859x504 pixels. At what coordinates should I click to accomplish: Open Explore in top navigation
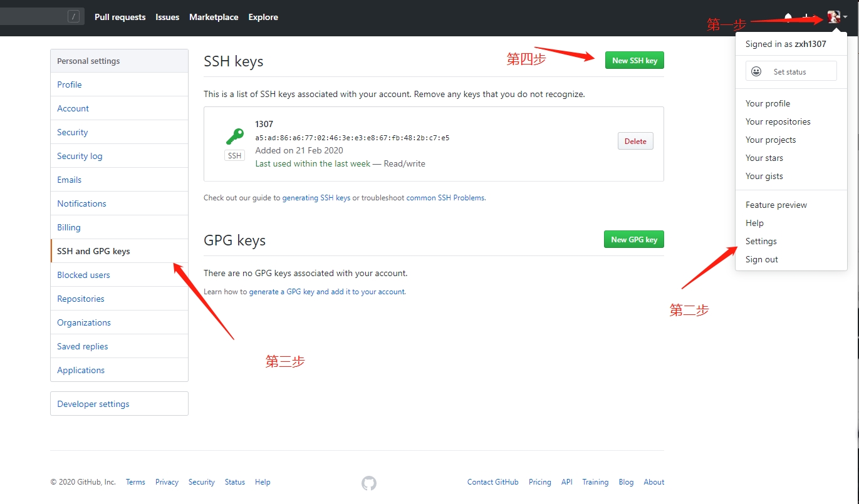click(x=263, y=17)
